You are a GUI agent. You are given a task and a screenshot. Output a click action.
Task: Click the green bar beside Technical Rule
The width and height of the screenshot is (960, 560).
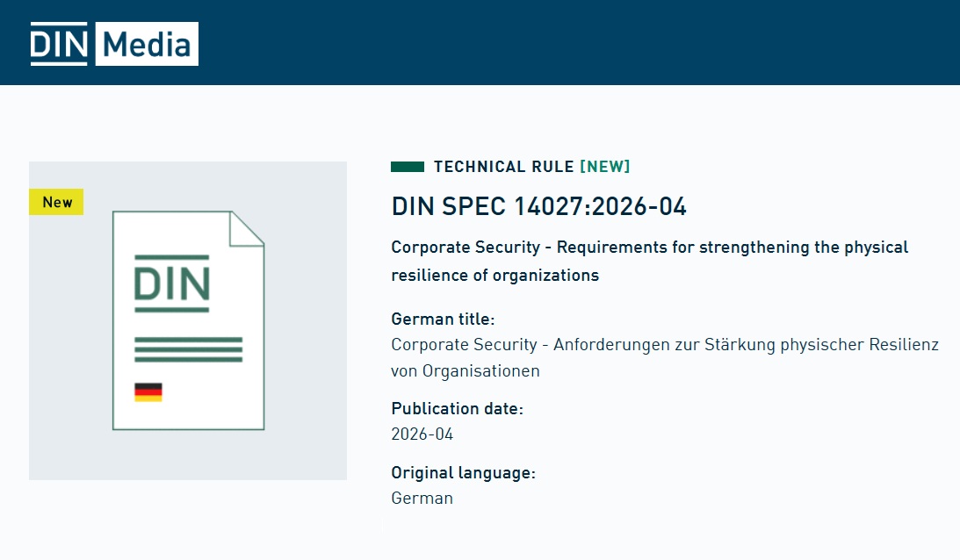point(408,167)
